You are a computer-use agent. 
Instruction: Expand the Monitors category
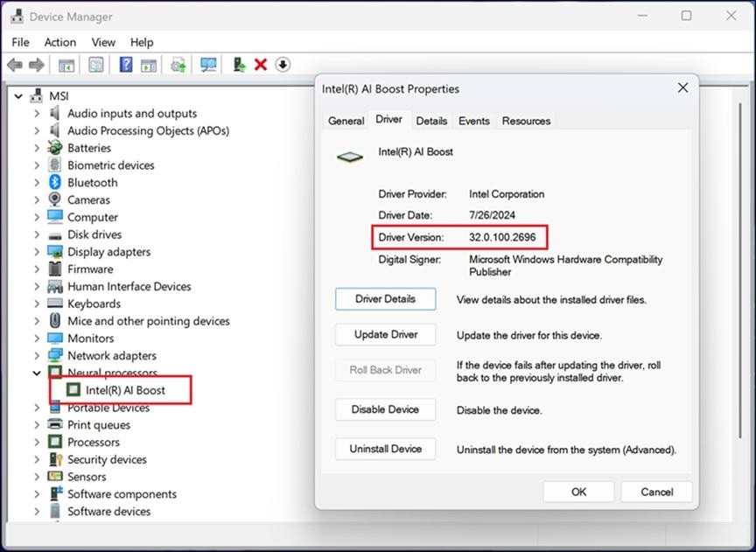click(37, 339)
